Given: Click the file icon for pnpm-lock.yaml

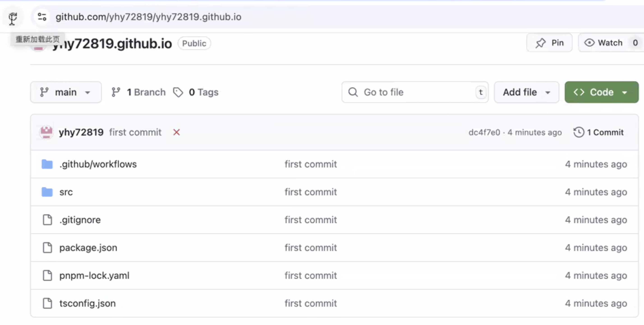Looking at the screenshot, I should point(47,275).
